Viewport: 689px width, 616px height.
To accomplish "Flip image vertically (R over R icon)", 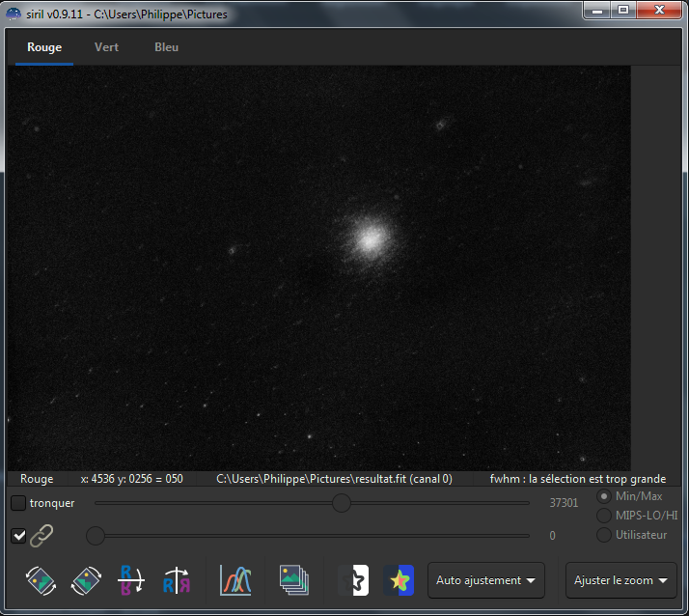I will click(131, 580).
